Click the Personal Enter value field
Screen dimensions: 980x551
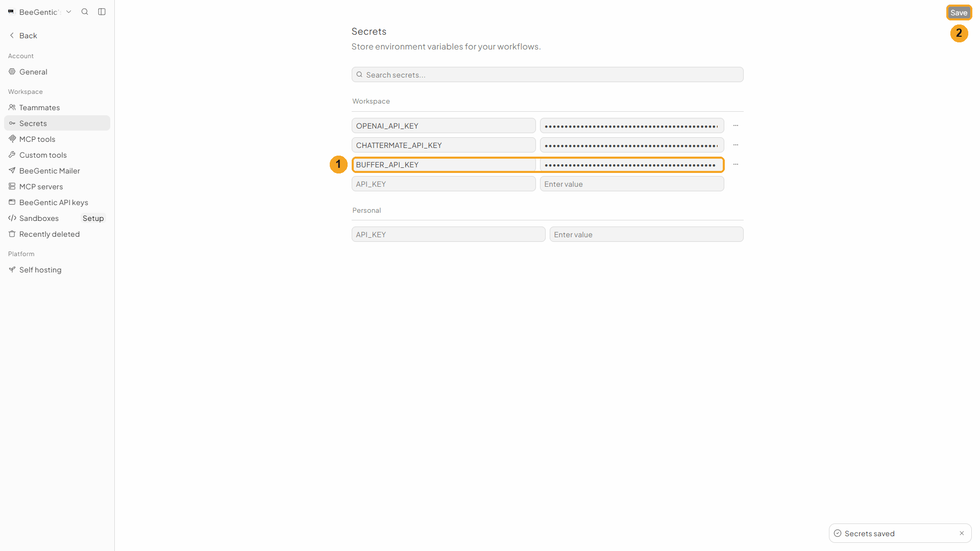coord(646,234)
